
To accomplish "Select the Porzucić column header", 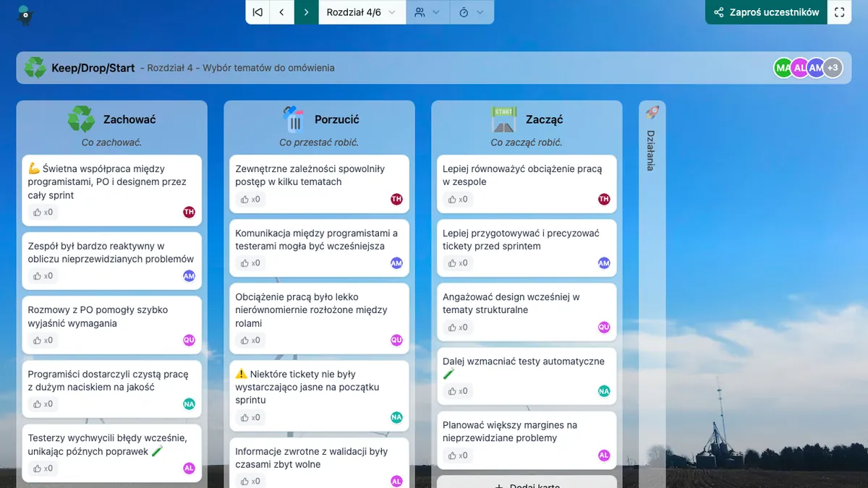I will click(x=336, y=119).
